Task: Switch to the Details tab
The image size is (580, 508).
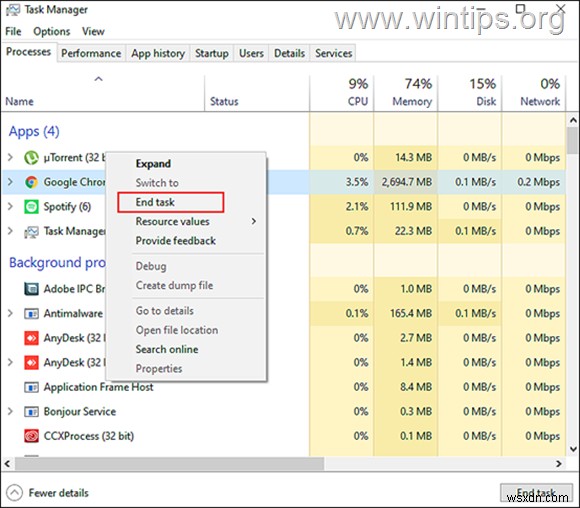Action: pos(289,53)
